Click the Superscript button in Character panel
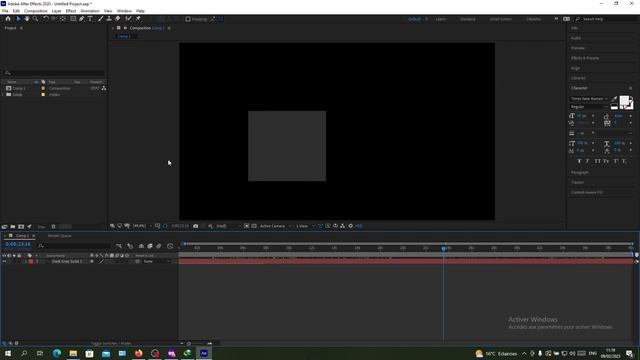 click(x=616, y=161)
